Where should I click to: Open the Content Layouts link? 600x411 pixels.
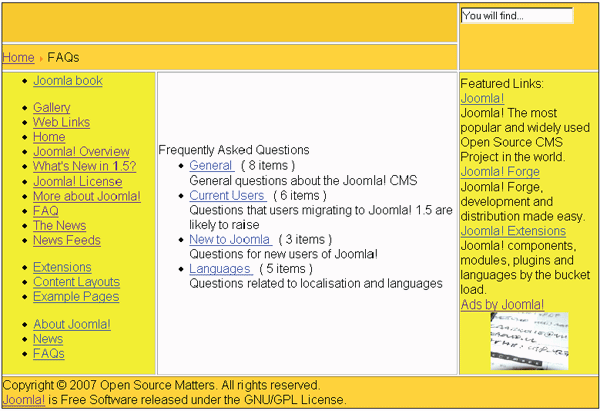(x=77, y=282)
